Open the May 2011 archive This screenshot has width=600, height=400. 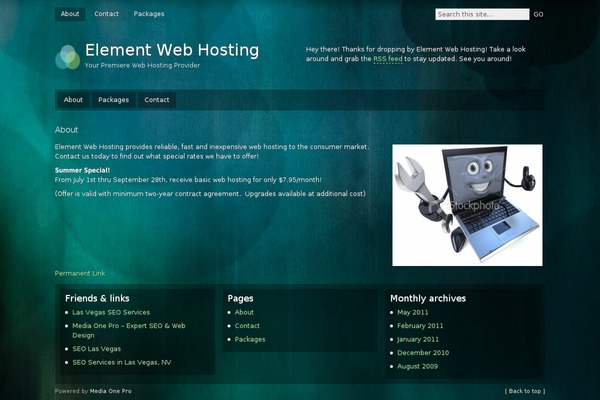412,312
